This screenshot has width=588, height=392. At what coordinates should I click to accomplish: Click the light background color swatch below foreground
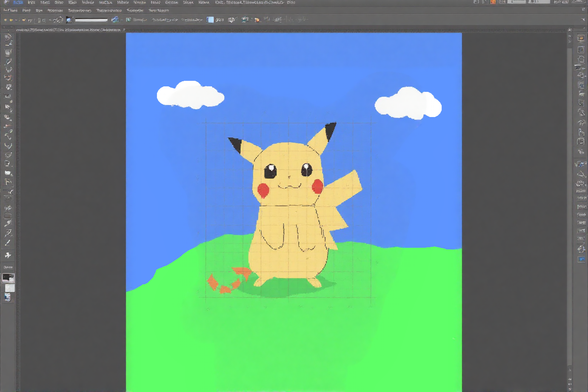[9, 288]
